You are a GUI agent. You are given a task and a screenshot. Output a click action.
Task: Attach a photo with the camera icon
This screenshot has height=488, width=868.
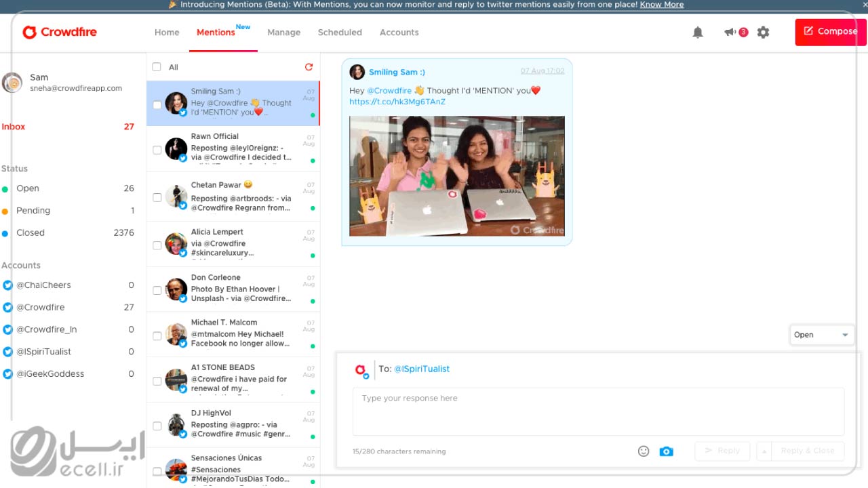(x=667, y=451)
